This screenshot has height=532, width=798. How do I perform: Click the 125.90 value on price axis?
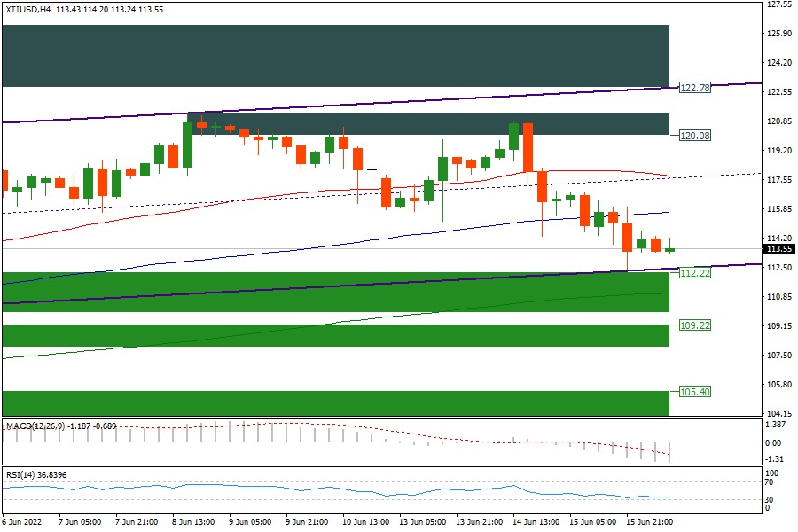coord(779,34)
